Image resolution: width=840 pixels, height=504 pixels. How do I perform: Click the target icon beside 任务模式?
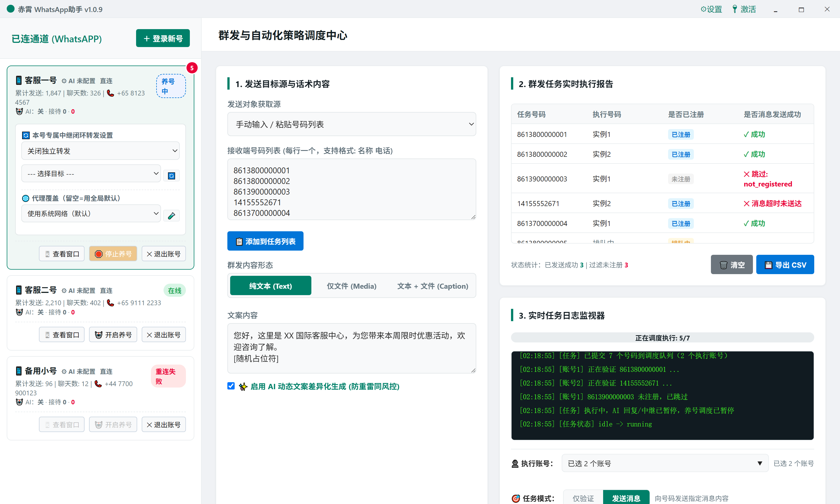[516, 498]
